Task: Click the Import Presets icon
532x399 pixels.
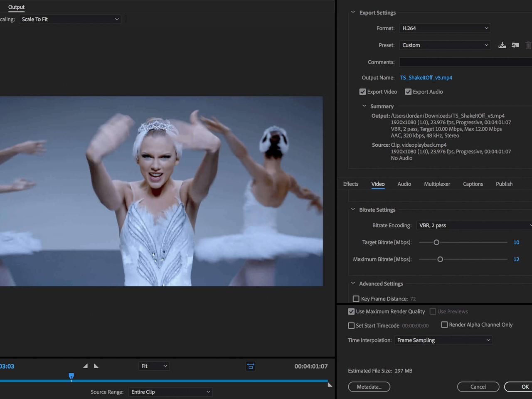Action: (515, 45)
